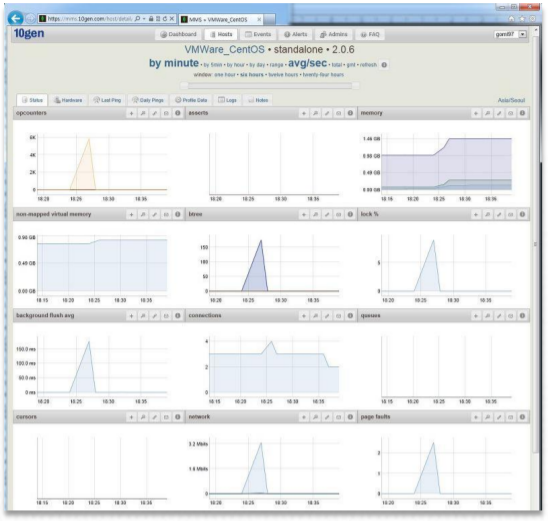Switch to the Hardware tab

(x=68, y=100)
